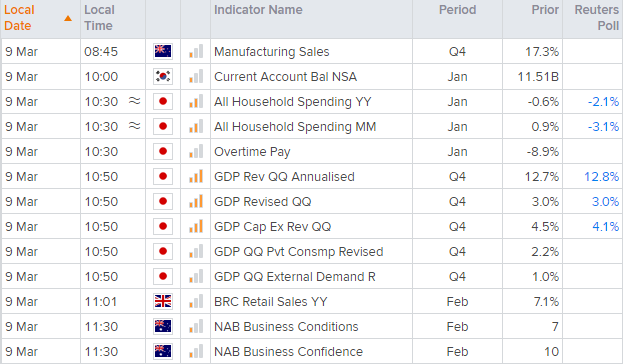Select the Prior column header

(545, 10)
